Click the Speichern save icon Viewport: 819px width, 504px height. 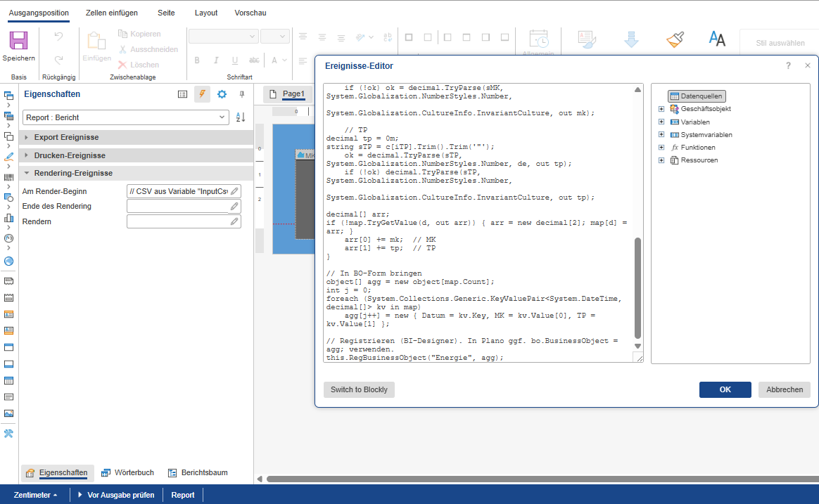(18, 41)
